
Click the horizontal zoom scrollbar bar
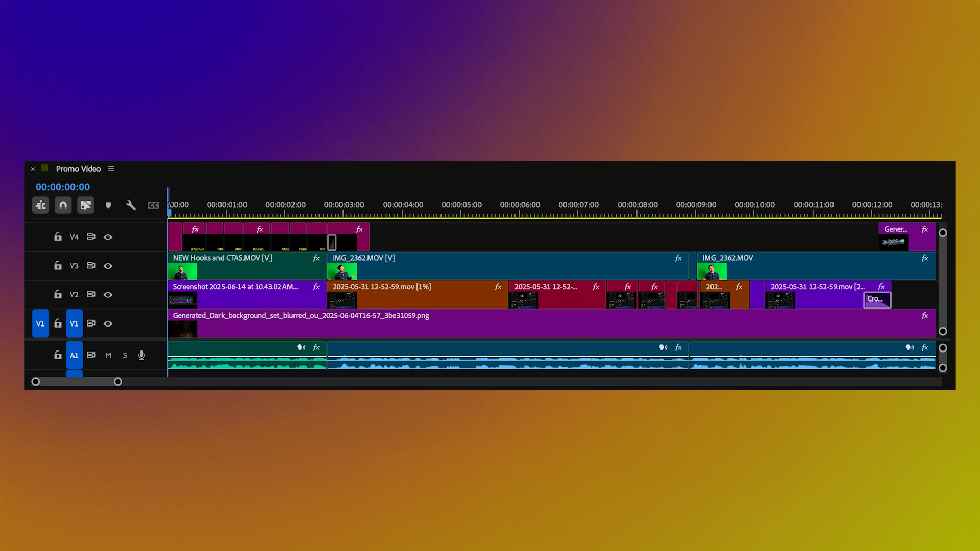tap(77, 382)
